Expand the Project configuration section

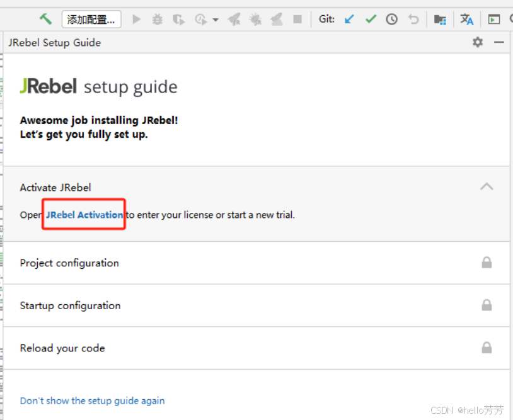[256, 263]
